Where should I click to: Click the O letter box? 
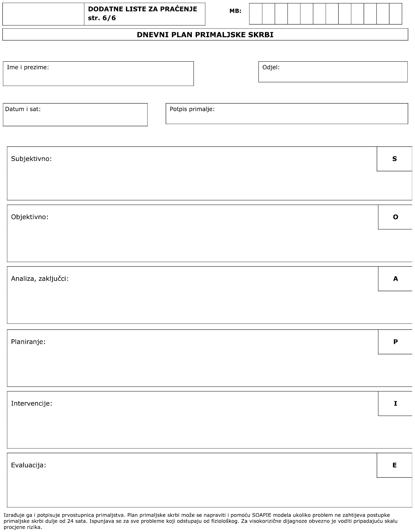(x=395, y=217)
